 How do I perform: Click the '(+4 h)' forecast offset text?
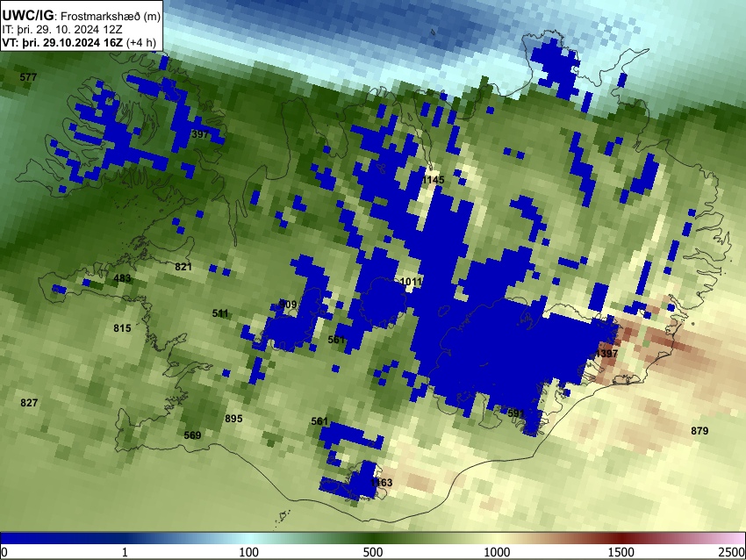coord(141,43)
